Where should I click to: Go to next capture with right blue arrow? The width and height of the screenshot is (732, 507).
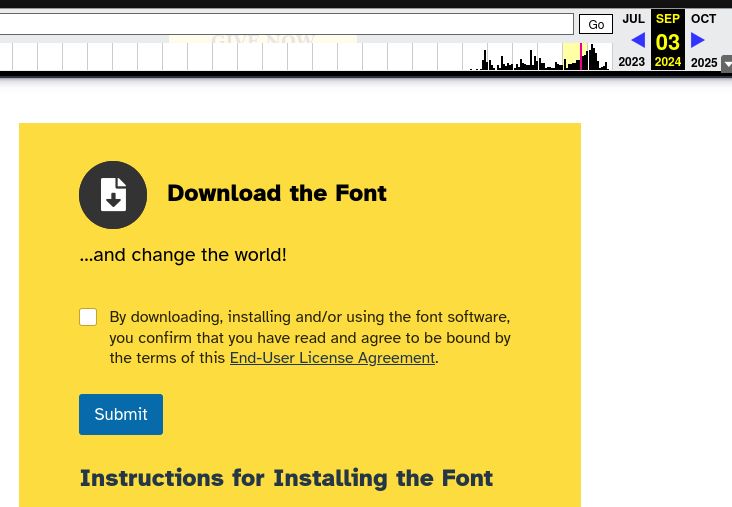pyautogui.click(x=697, y=40)
